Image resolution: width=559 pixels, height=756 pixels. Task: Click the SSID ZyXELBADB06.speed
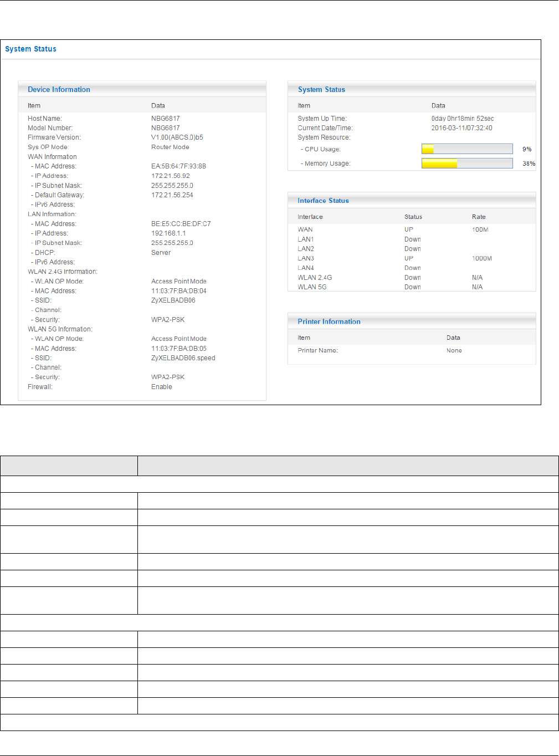tap(183, 358)
